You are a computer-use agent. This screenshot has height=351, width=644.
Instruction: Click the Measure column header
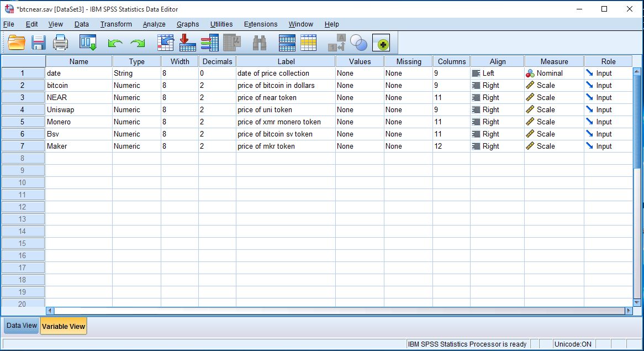554,61
